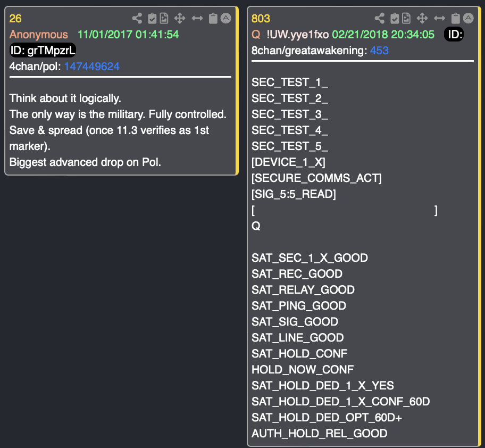Click the SEC_TEST_3_ line

point(290,114)
